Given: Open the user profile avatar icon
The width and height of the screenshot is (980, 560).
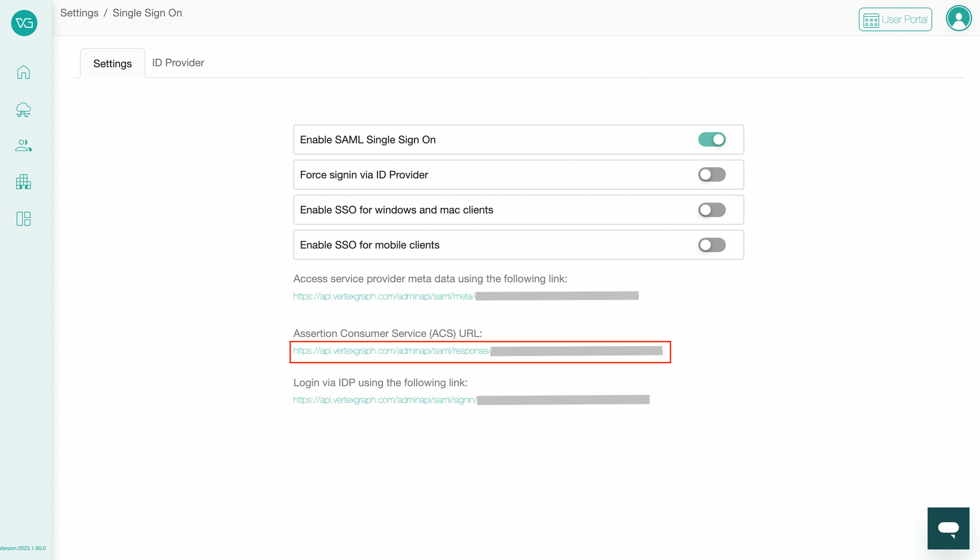Looking at the screenshot, I should click(958, 18).
